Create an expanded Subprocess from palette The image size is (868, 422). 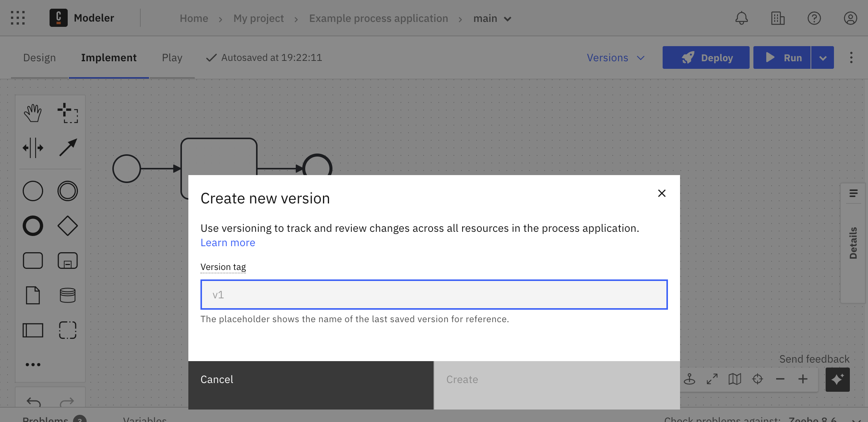(68, 261)
